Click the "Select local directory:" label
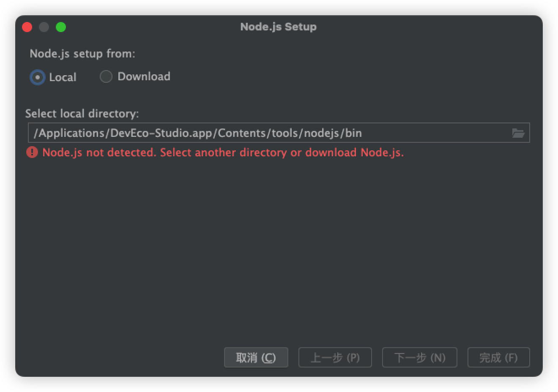This screenshot has width=558, height=392. coord(82,114)
